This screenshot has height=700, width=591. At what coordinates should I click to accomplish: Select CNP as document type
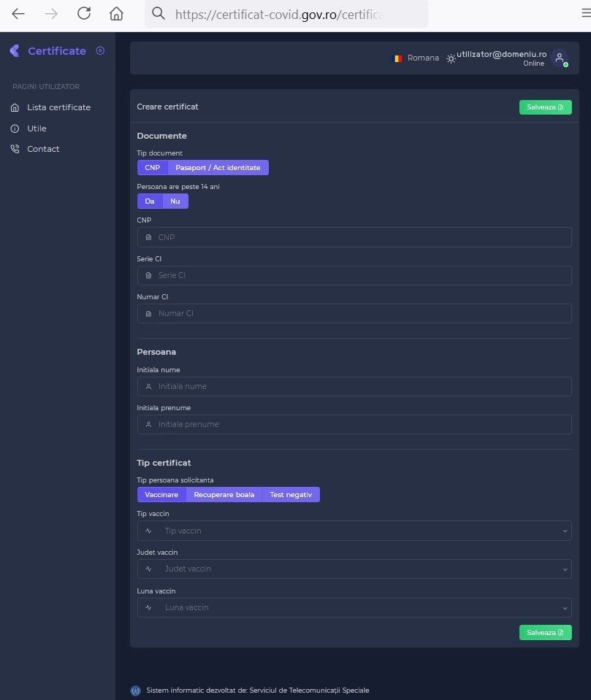click(x=152, y=168)
